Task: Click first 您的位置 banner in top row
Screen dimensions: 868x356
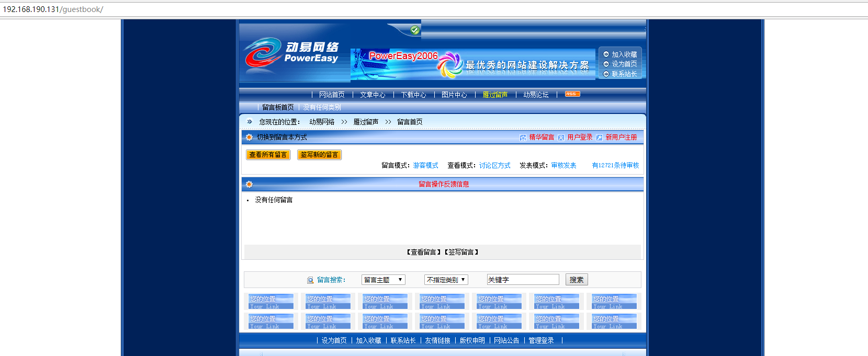Action: point(270,302)
